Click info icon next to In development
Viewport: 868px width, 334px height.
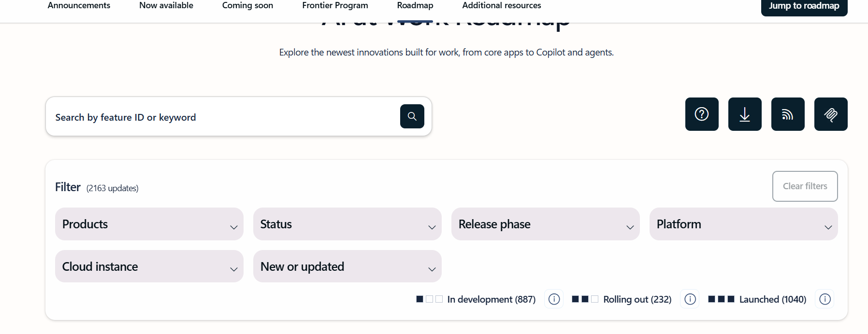(x=554, y=299)
